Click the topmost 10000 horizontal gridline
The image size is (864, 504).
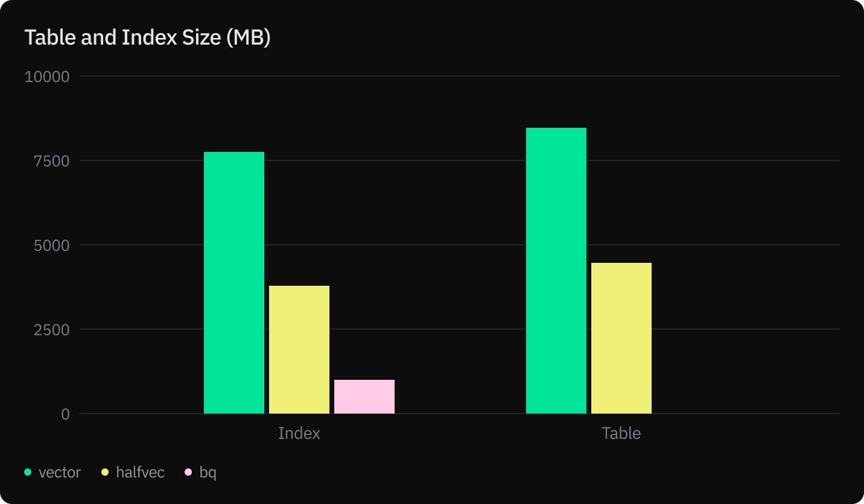(x=459, y=76)
